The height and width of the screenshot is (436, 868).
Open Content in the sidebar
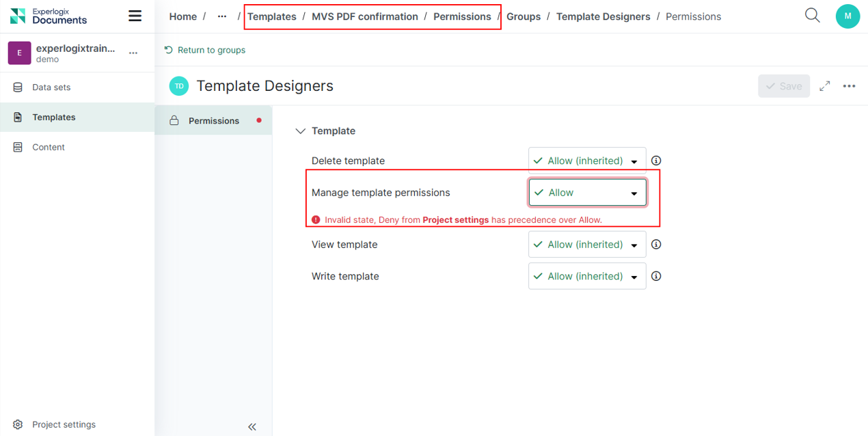(49, 147)
